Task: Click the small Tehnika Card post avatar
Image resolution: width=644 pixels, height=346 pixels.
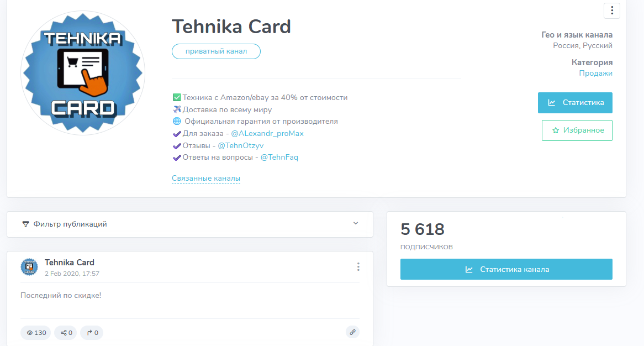Action: [x=29, y=267]
